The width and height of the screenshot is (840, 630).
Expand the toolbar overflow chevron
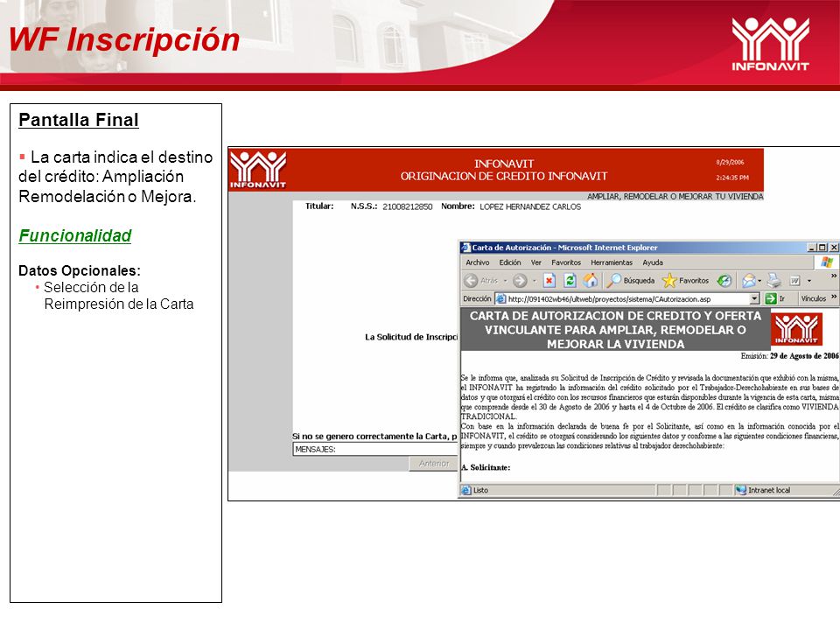coord(834,276)
